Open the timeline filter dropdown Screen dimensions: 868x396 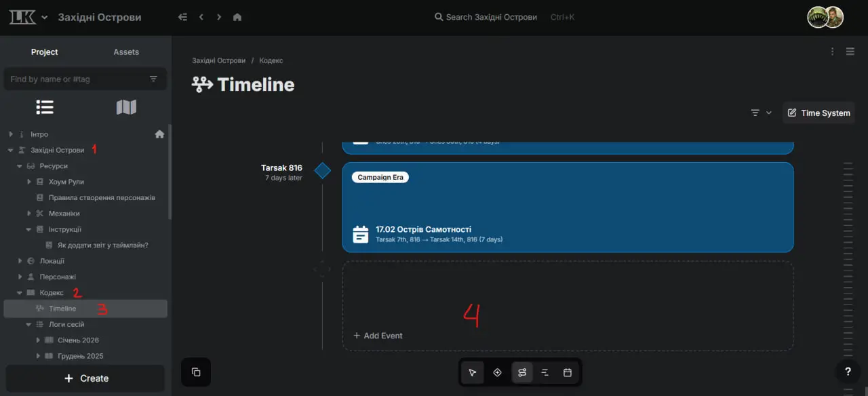click(x=761, y=113)
